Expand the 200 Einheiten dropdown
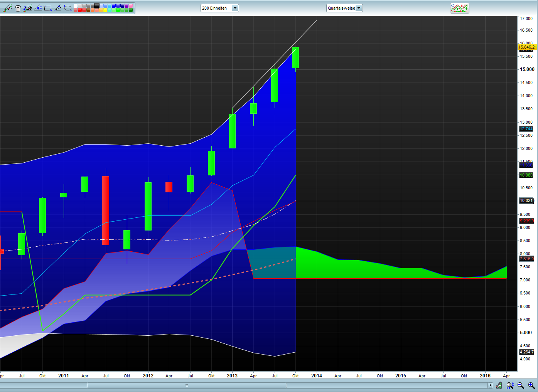Image resolution: width=538 pixels, height=392 pixels. (235, 8)
